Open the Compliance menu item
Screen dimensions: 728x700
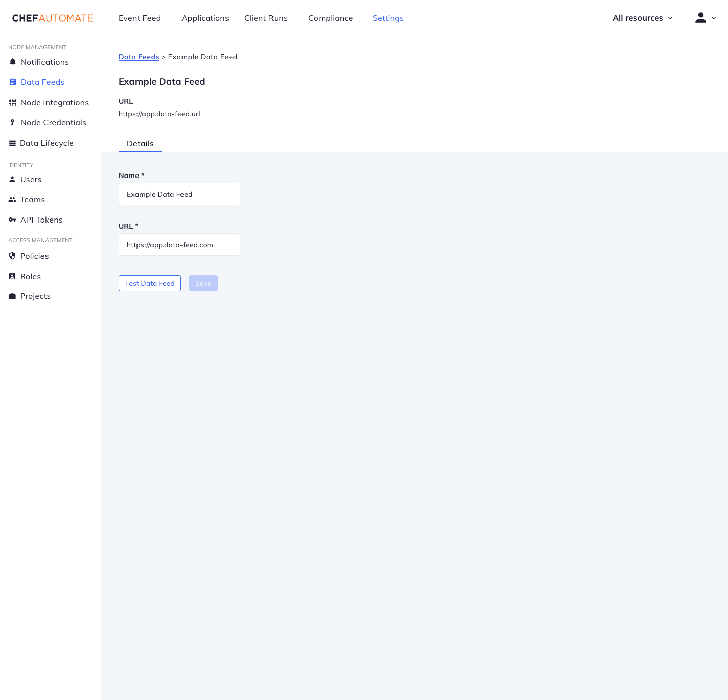click(331, 18)
